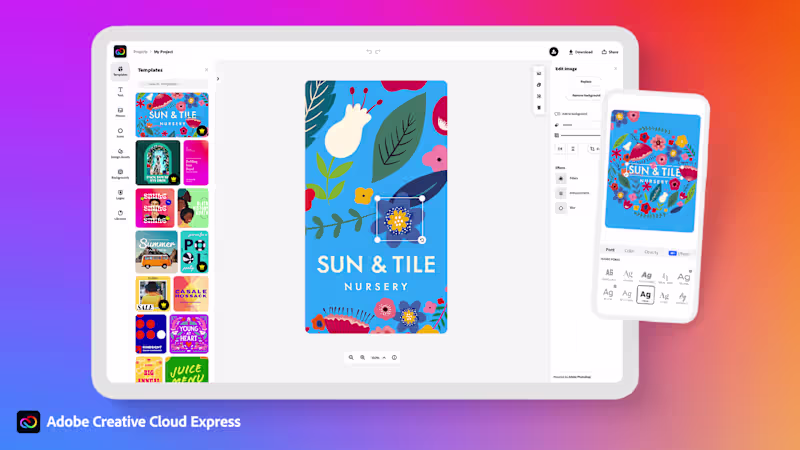Open the zoom percentage dropdown
The height and width of the screenshot is (450, 800).
[x=378, y=358]
